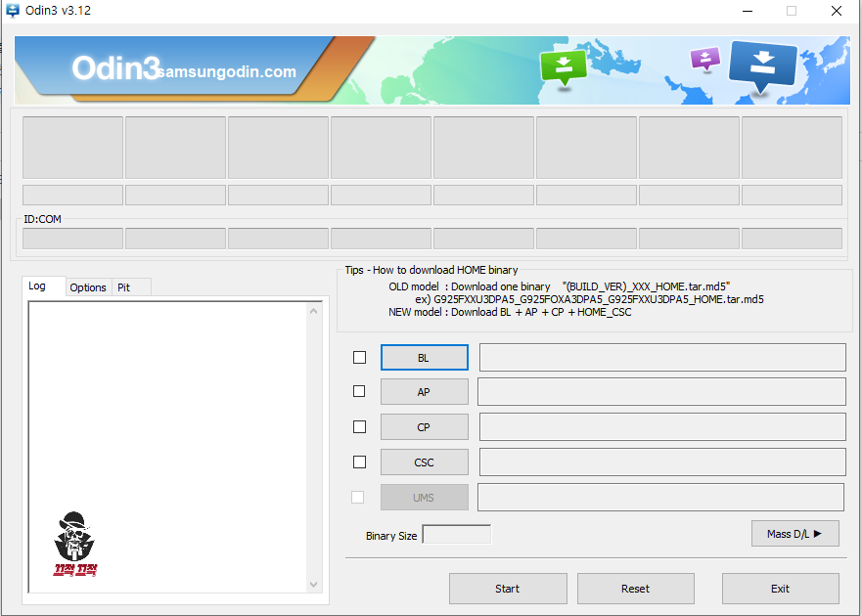Click the example G925FXXU3DPA5 filename line
Viewport: 862px width, 616px height.
click(589, 299)
